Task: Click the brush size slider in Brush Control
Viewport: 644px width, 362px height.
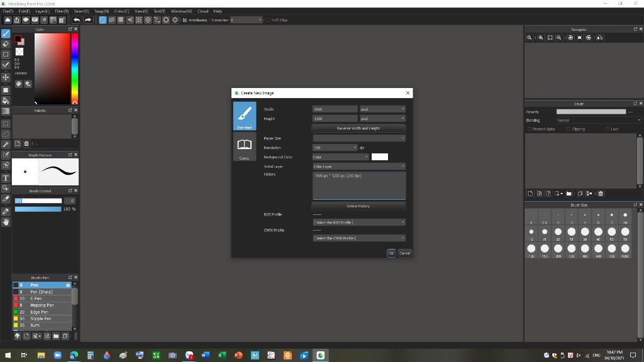Action: 38,200
